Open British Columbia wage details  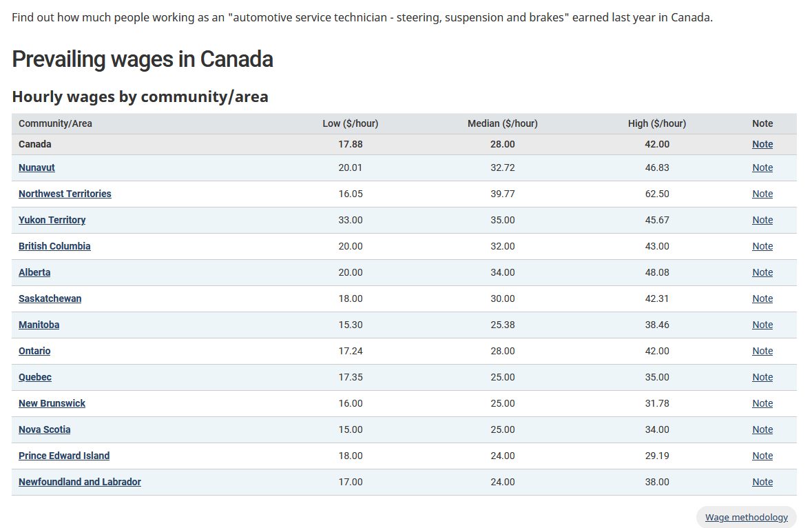54,246
